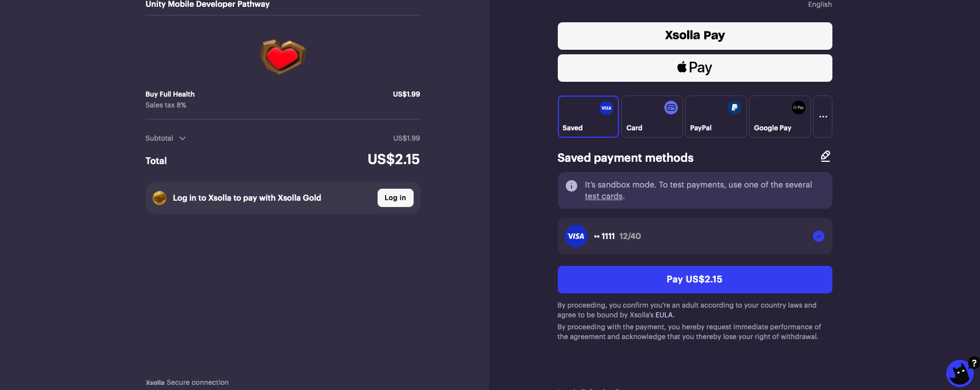This screenshot has width=980, height=390.
Task: Expand the Subtotal chevron
Action: (182, 138)
